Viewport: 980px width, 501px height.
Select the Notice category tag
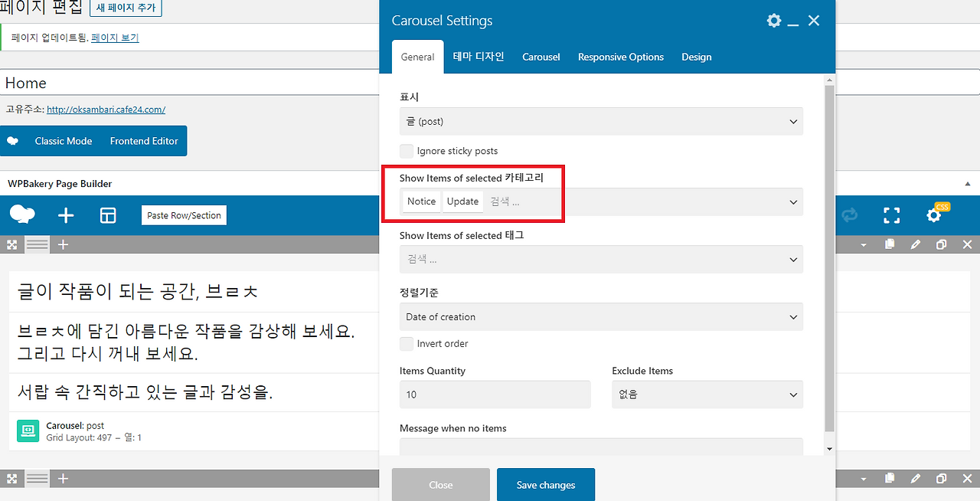click(x=421, y=201)
